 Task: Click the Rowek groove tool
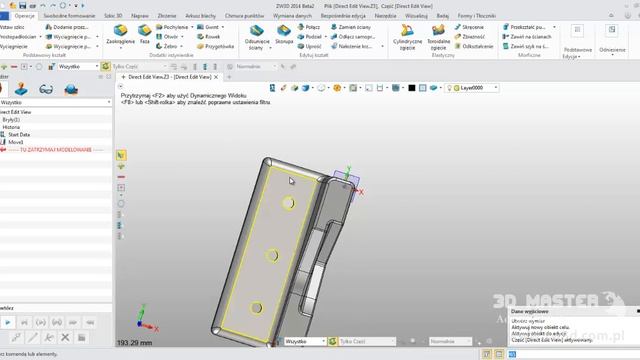pyautogui.click(x=209, y=37)
